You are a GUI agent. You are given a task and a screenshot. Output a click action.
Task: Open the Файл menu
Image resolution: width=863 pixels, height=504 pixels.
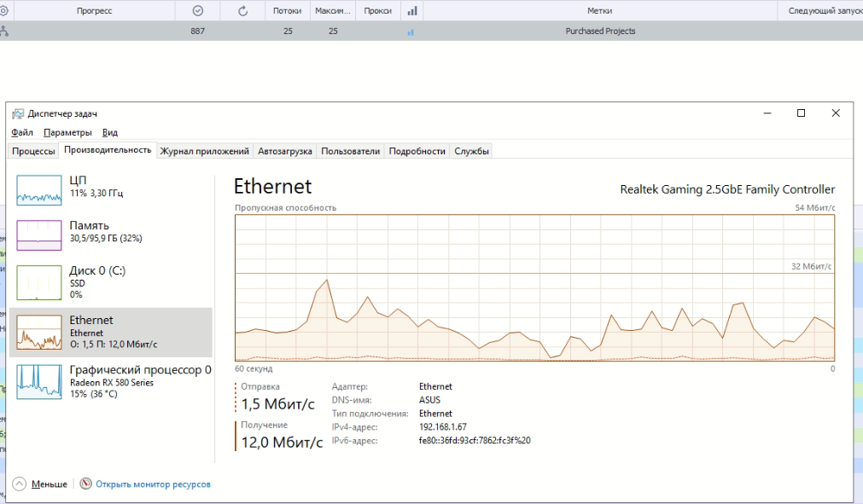(22, 132)
